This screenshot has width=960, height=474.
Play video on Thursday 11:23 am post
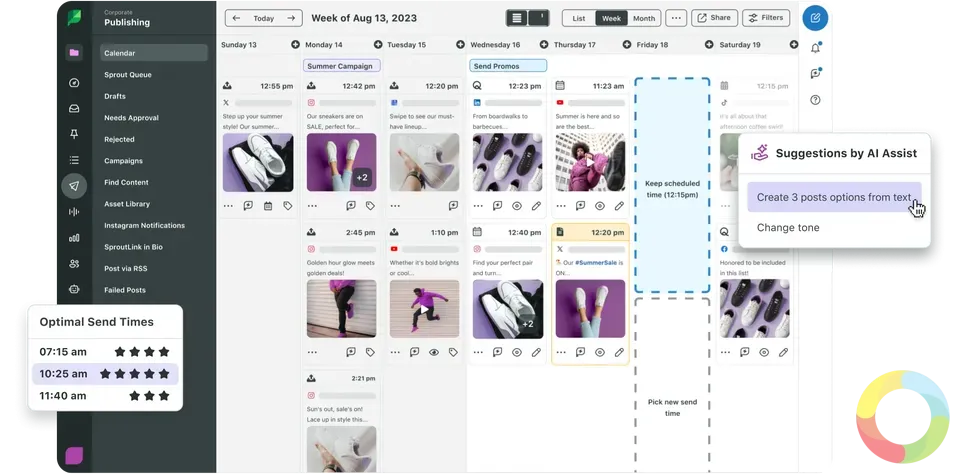(x=590, y=162)
